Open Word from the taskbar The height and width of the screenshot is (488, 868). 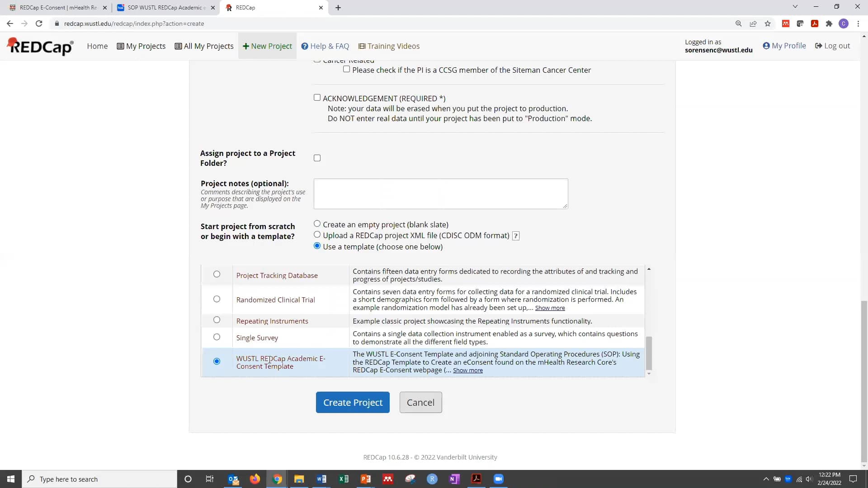[321, 479]
